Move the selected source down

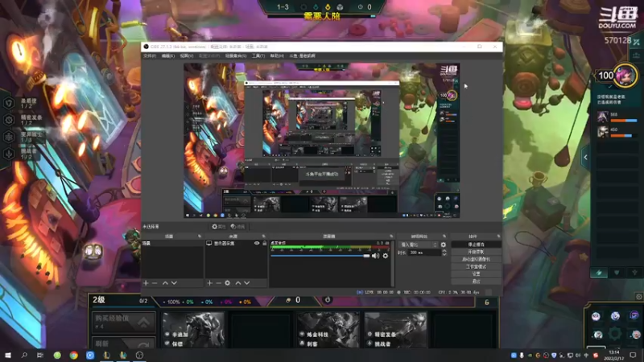[x=247, y=283]
